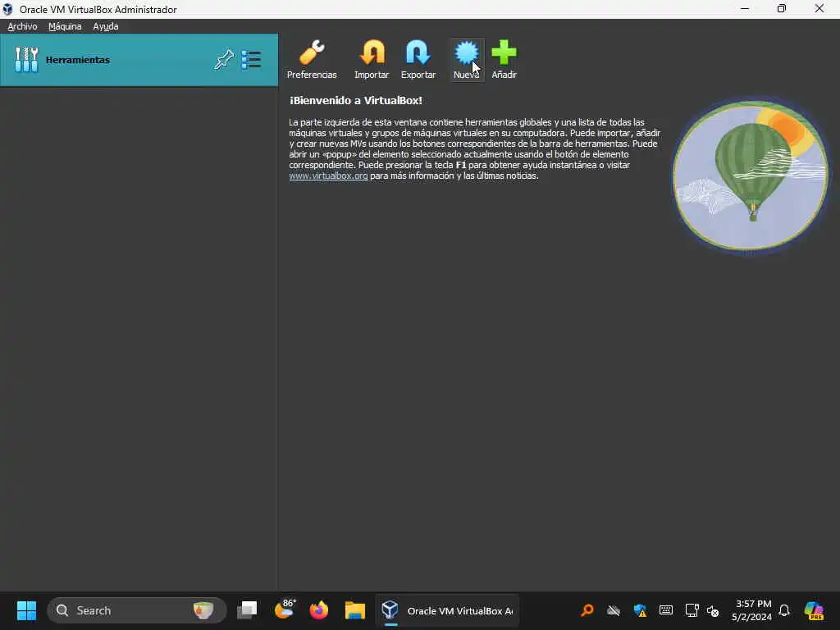Pin the Herramientas tools panel
The image size is (840, 630).
pos(224,59)
